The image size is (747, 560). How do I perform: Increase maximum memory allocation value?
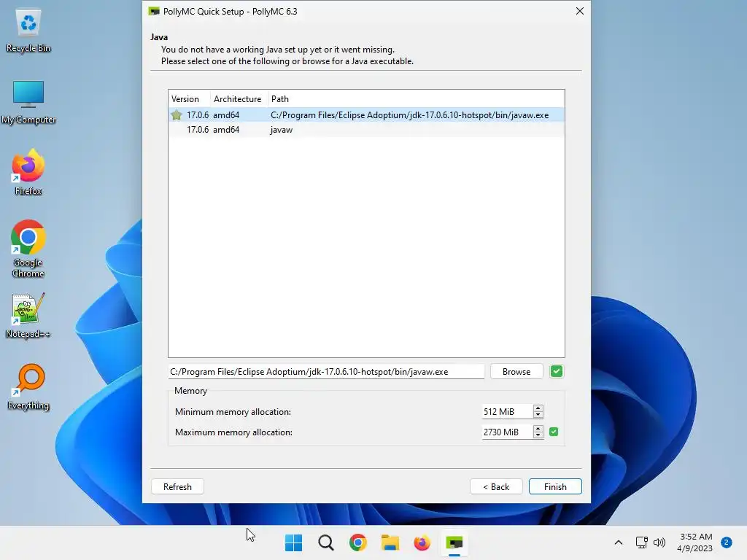tap(538, 429)
